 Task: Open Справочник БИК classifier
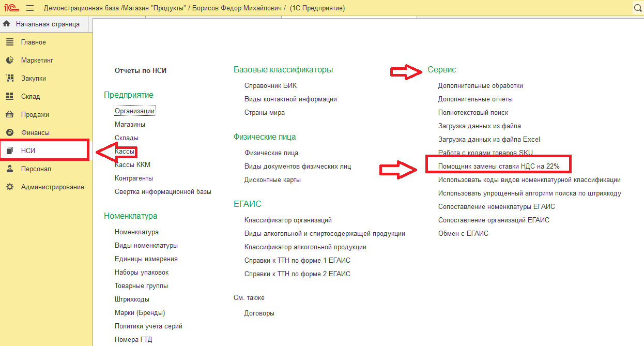click(x=270, y=85)
